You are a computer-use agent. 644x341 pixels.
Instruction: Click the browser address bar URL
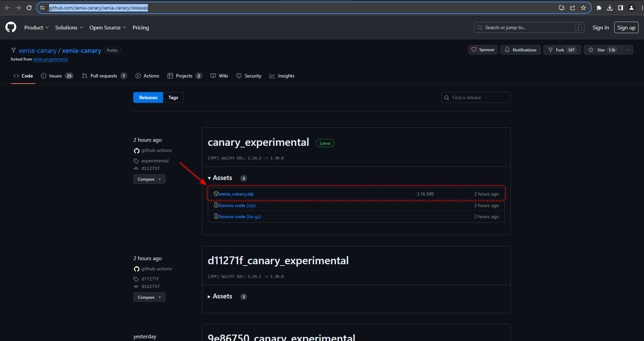tap(98, 8)
